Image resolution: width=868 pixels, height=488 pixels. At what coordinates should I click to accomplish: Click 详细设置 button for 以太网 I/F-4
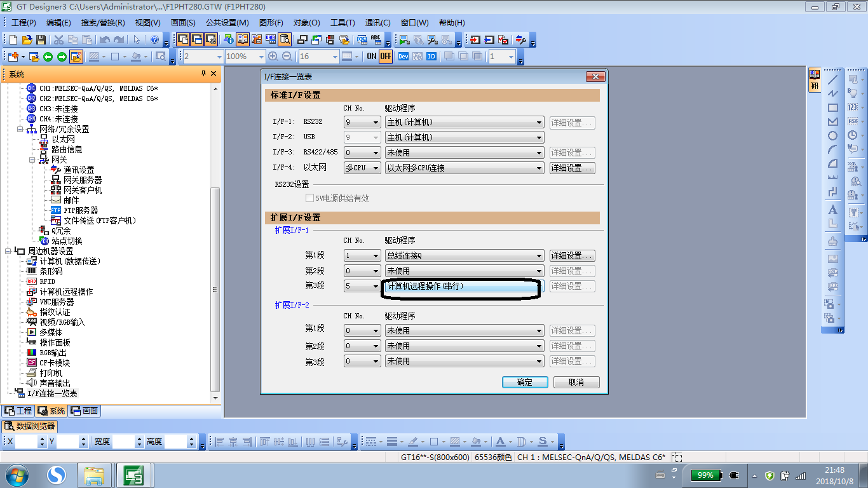[572, 168]
